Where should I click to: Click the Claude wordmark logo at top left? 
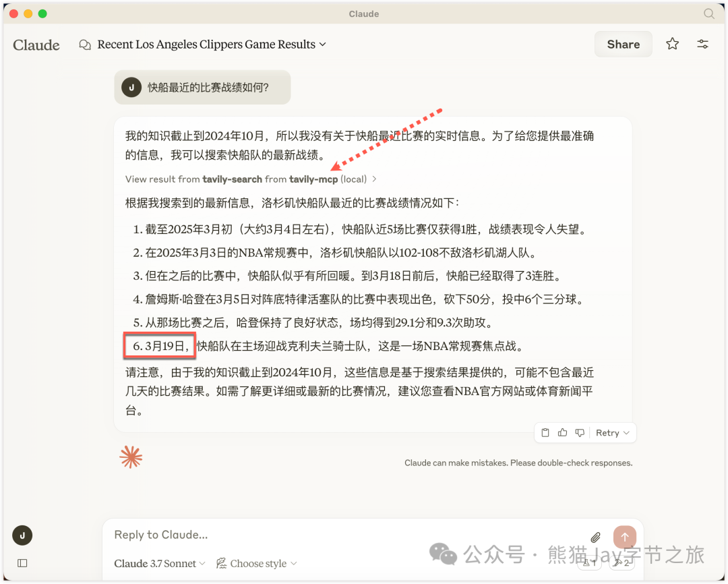click(x=36, y=45)
